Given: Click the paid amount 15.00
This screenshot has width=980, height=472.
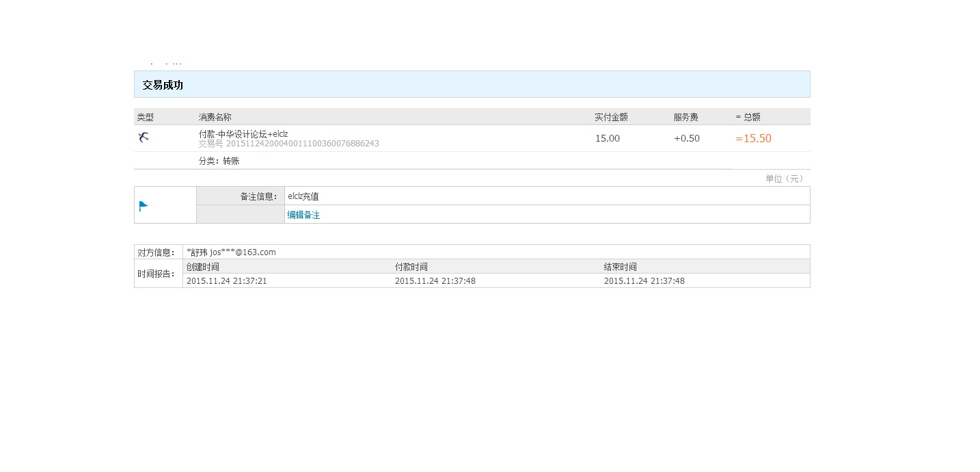Looking at the screenshot, I should pos(608,138).
